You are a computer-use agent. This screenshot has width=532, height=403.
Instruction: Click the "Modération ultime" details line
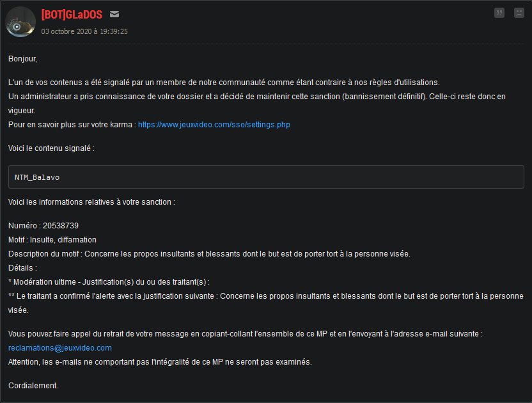(109, 282)
